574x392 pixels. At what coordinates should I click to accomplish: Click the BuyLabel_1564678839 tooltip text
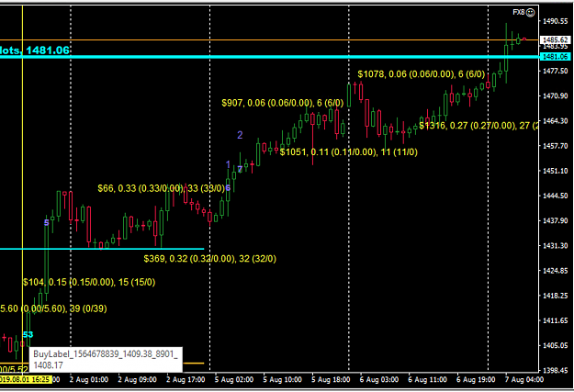[105, 360]
